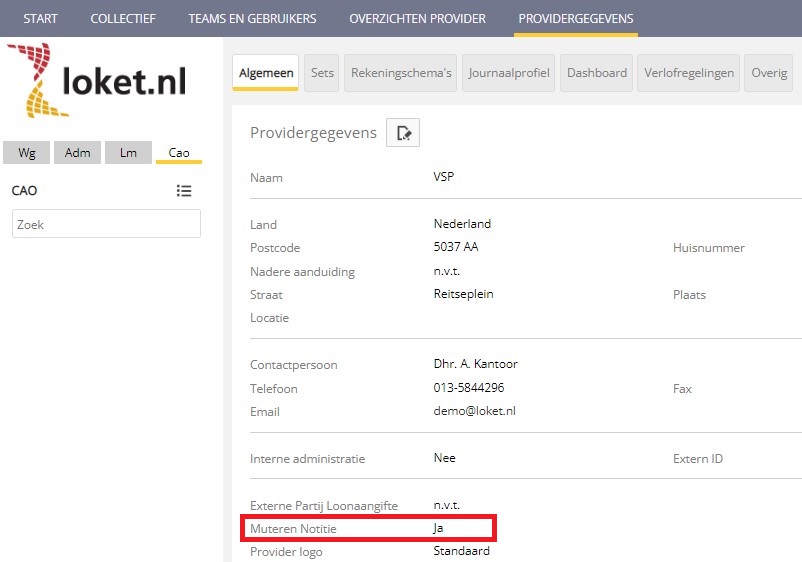
Task: Click the Extern ID label
Action: click(x=698, y=459)
